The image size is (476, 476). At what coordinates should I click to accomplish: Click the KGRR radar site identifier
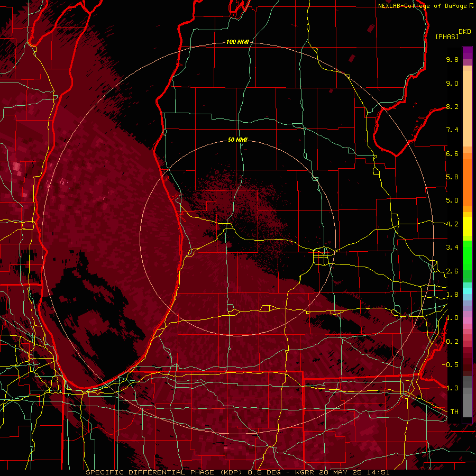(x=305, y=472)
